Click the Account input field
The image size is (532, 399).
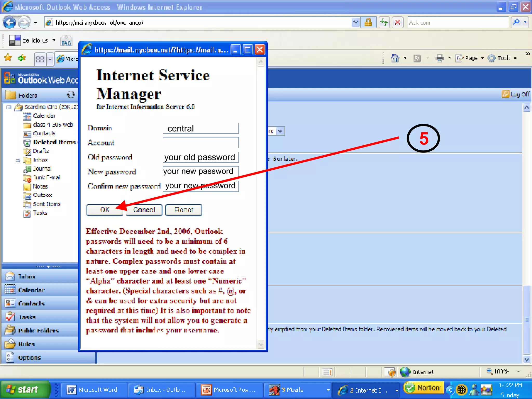click(201, 143)
